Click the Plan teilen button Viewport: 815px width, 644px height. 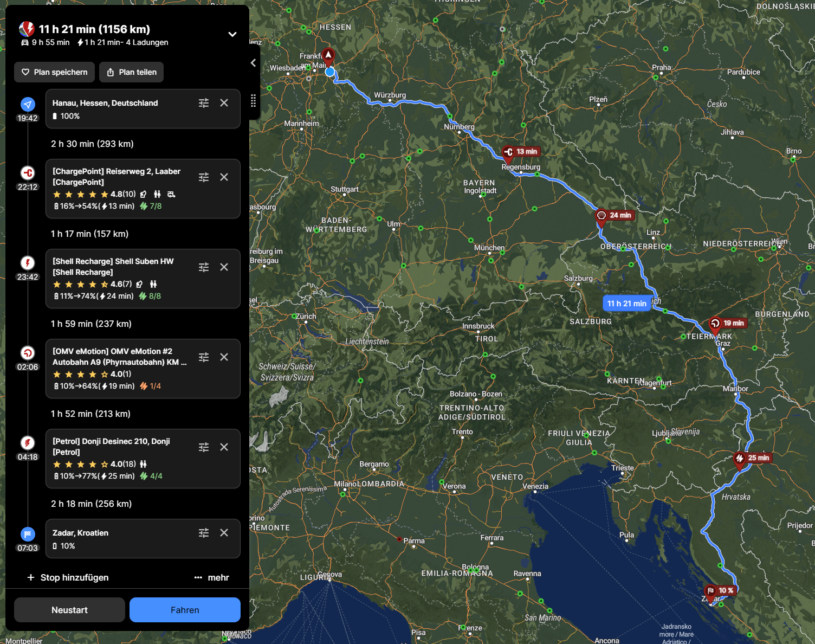[x=132, y=72]
